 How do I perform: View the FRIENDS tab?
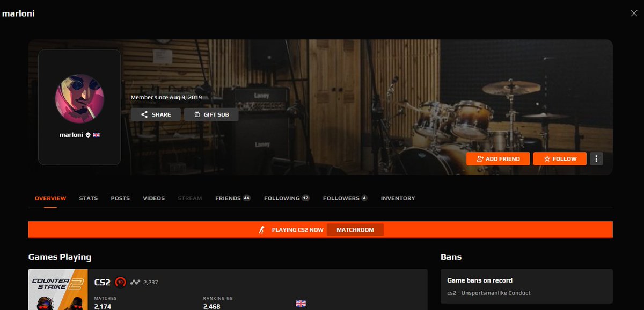pos(233,198)
